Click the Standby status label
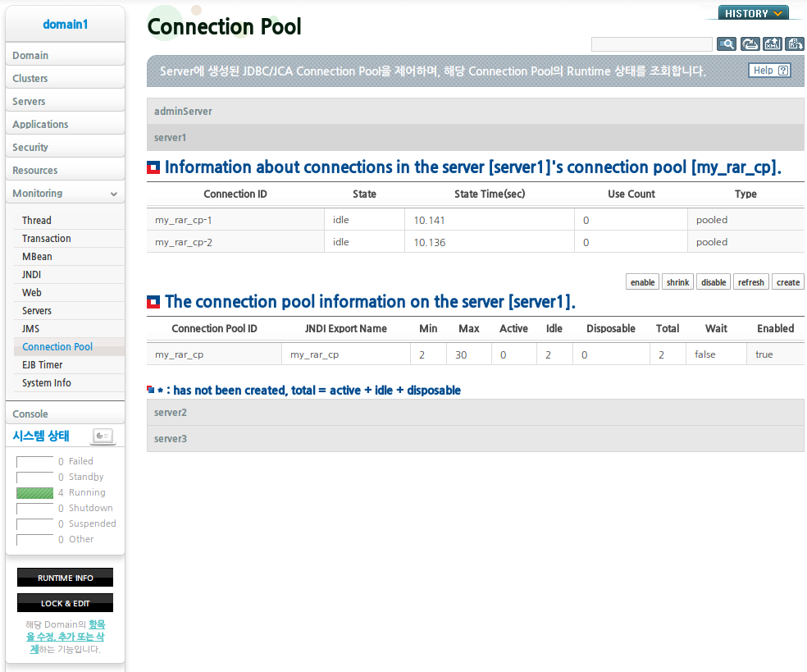 coord(86,477)
